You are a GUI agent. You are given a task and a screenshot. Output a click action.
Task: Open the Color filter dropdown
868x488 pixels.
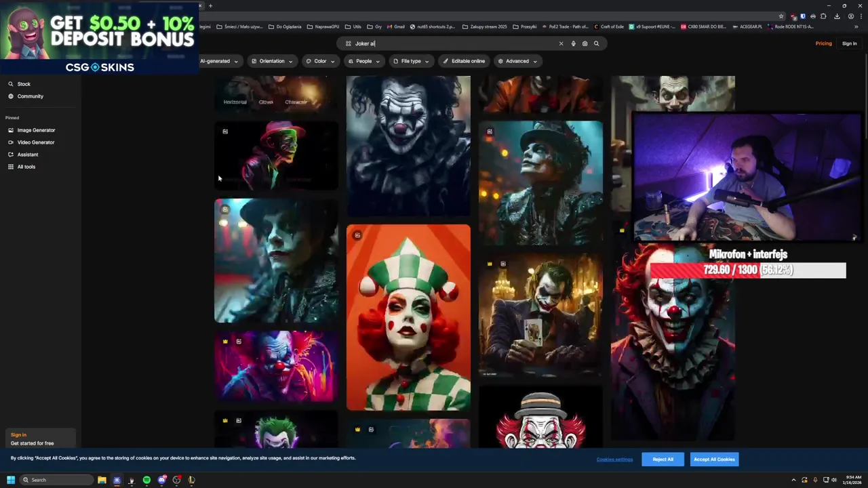(x=320, y=61)
